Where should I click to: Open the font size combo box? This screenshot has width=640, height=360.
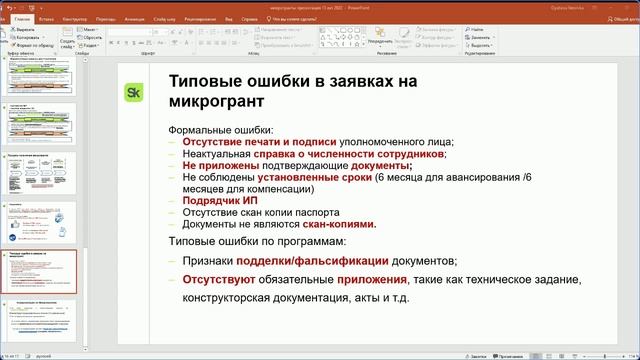coord(160,32)
